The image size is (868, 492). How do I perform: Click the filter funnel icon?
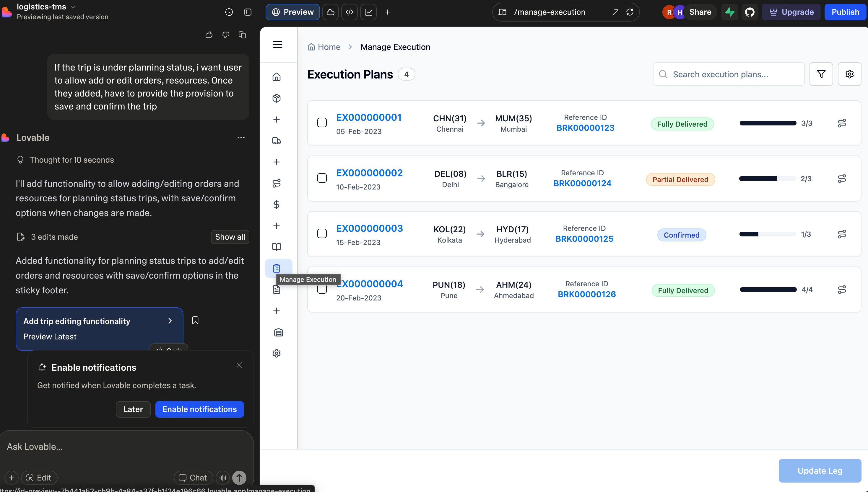coord(821,74)
